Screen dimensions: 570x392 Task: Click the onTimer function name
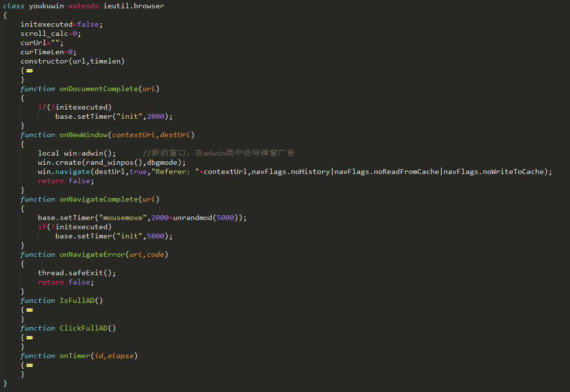75,356
